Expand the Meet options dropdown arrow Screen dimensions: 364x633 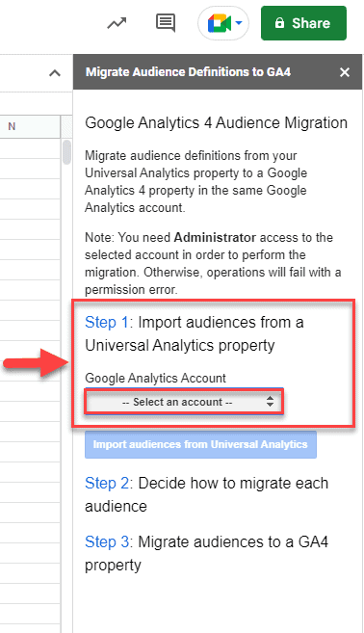[239, 23]
